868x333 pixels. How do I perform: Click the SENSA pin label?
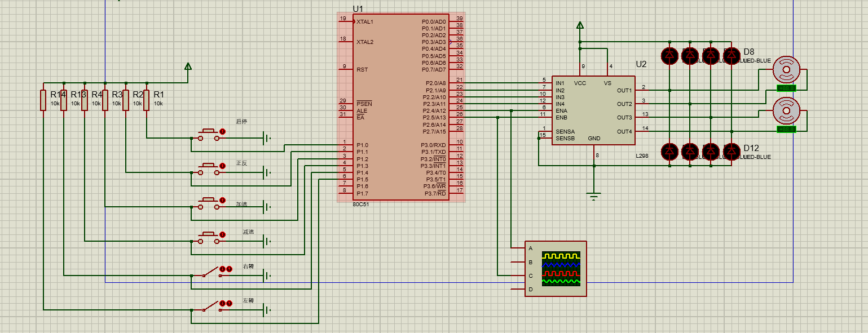(x=565, y=131)
